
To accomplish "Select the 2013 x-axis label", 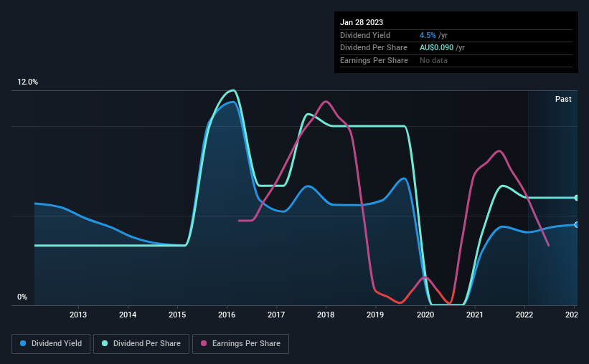I will (78, 315).
